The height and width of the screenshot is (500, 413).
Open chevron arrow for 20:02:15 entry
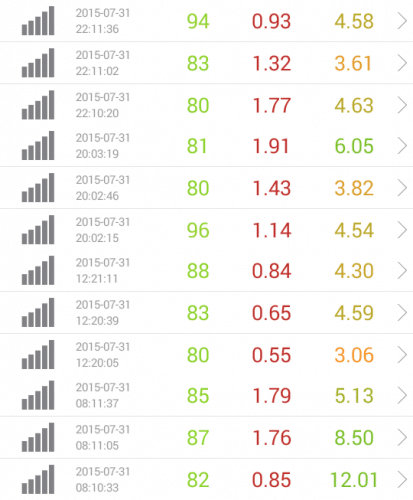point(402,230)
